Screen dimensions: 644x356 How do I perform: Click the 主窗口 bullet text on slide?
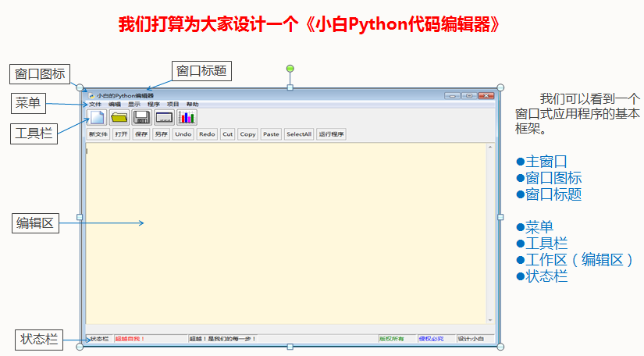point(546,162)
